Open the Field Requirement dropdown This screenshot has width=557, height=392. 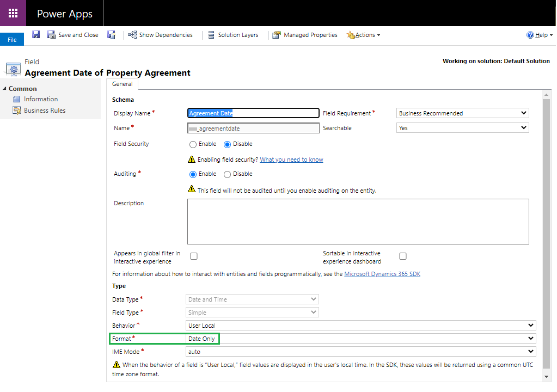coord(462,113)
